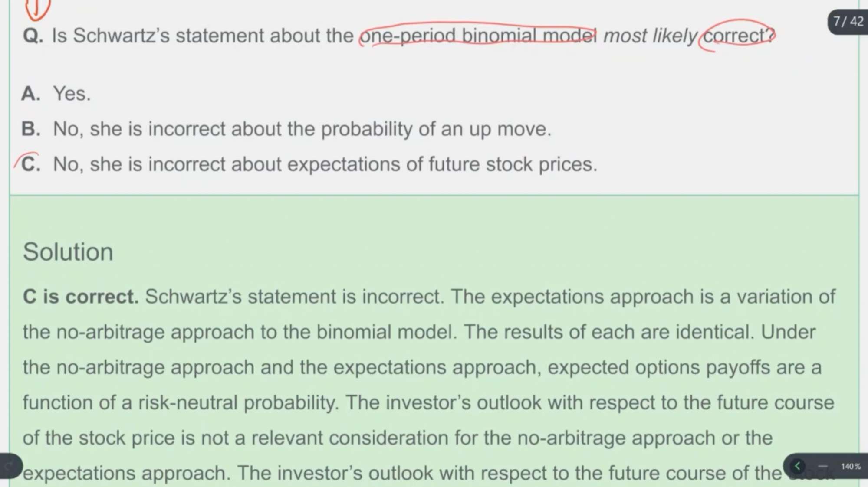Click the bold 'Q.' question marker
This screenshot has height=487, width=868.
(x=33, y=36)
